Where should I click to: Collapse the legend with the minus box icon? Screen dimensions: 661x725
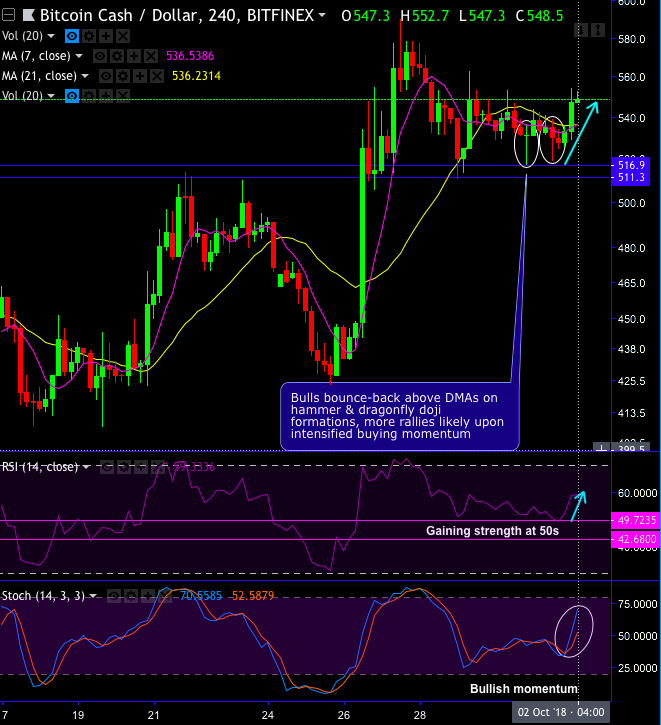pos(8,16)
